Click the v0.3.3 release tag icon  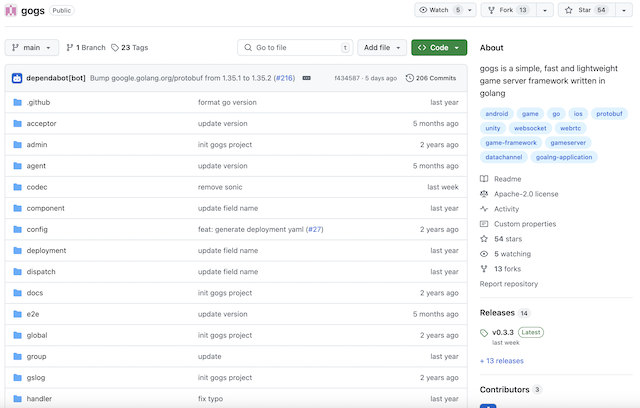point(484,333)
